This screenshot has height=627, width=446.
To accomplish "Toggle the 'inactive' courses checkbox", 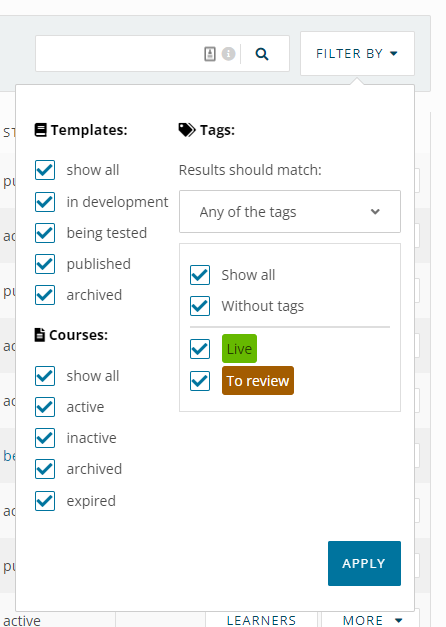I will [x=45, y=438].
